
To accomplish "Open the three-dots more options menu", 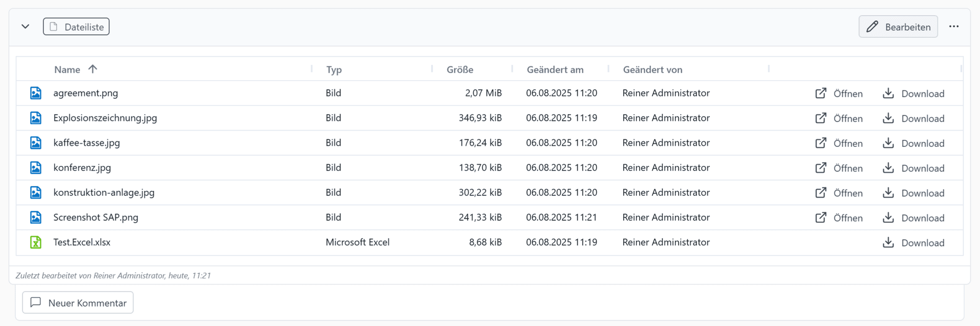I will point(953,27).
